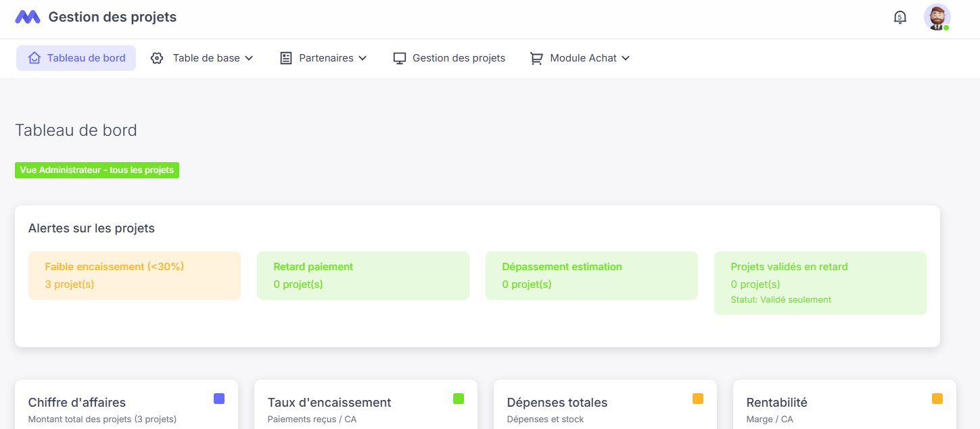Click the home icon in Tableau de bord

(34, 58)
